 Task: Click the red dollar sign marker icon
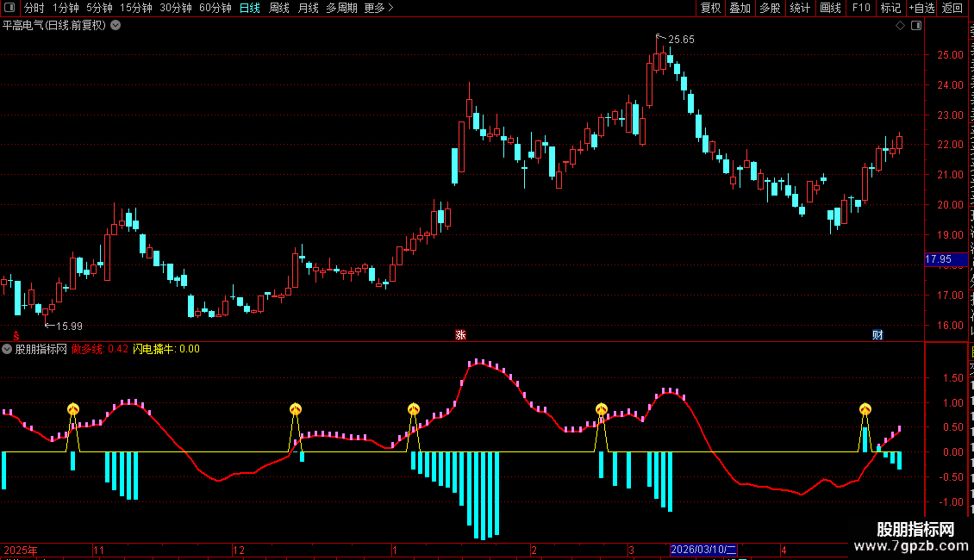point(16,336)
